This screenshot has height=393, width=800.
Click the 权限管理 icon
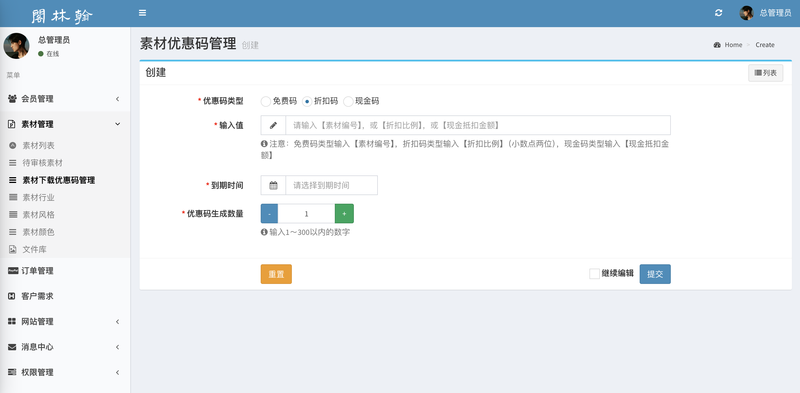(12, 372)
